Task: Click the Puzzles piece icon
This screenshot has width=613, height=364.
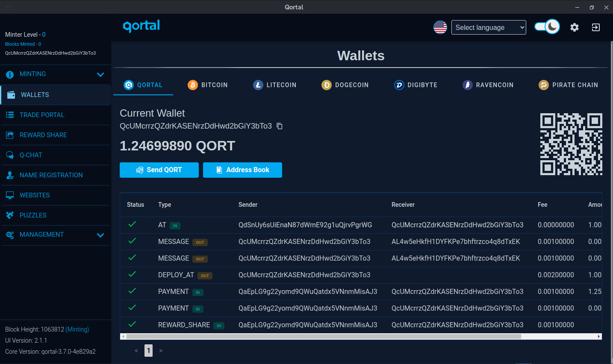Action: (x=10, y=215)
